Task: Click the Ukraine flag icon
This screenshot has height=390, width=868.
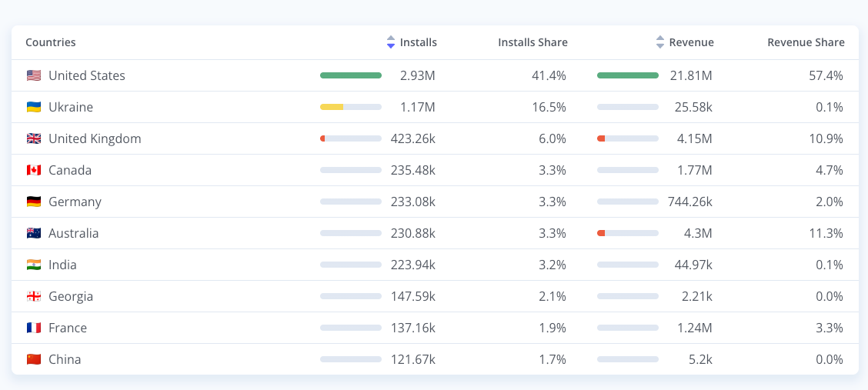Action: point(34,108)
